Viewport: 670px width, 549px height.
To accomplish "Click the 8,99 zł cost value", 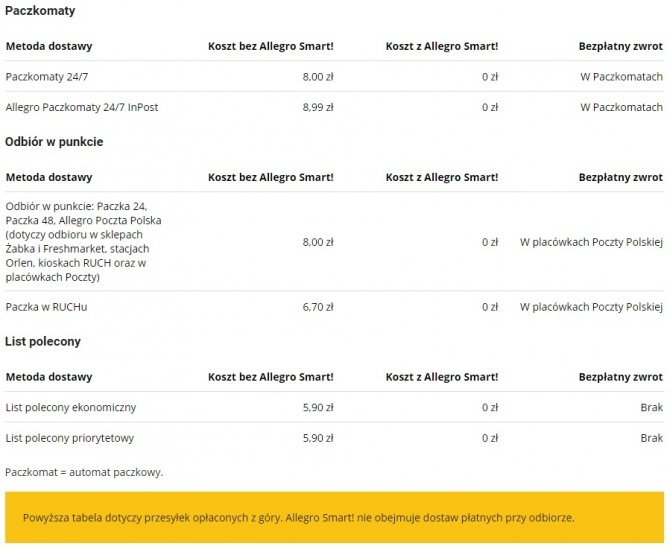I will [x=318, y=107].
